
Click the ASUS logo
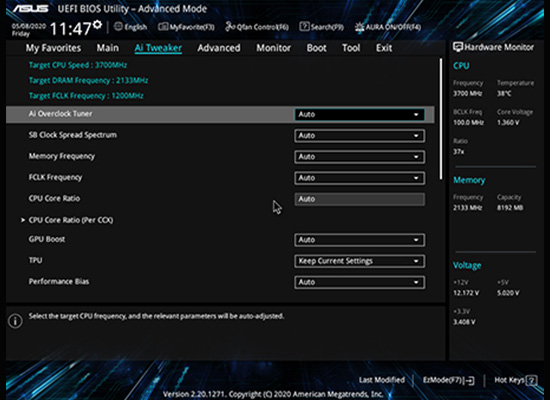[31, 8]
